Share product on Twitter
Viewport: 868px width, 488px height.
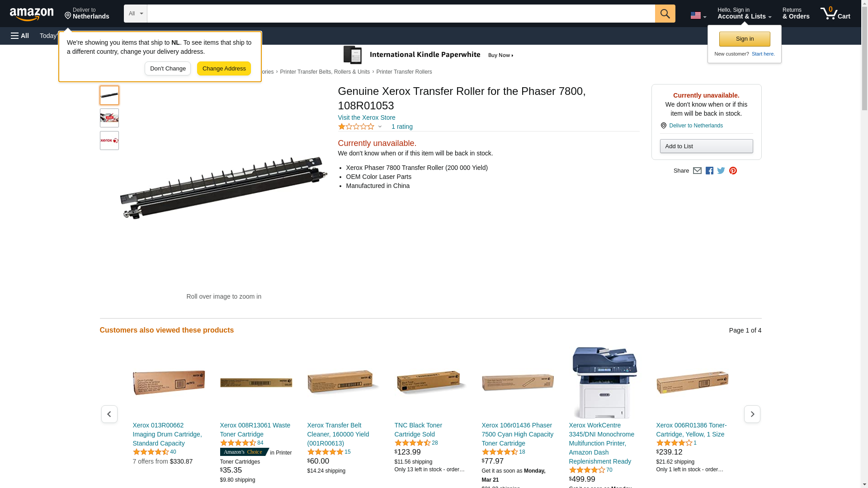[x=721, y=171]
